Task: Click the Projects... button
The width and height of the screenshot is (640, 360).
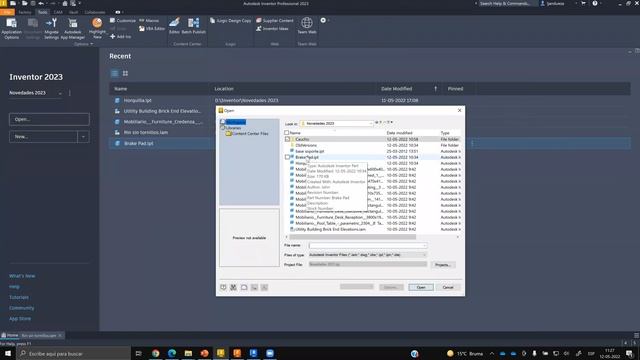Action: (442, 265)
